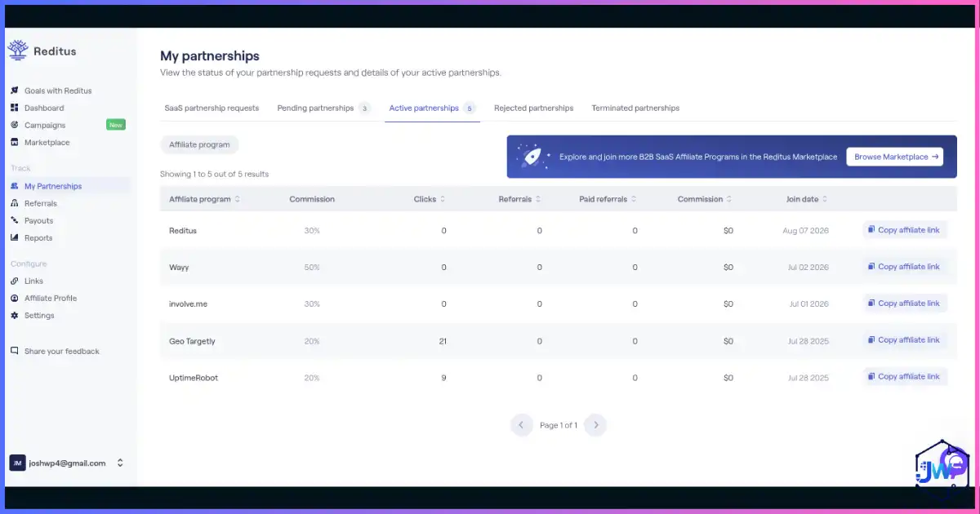Click the Marketplace store icon
Viewport: 980px width, 514px height.
(x=15, y=142)
